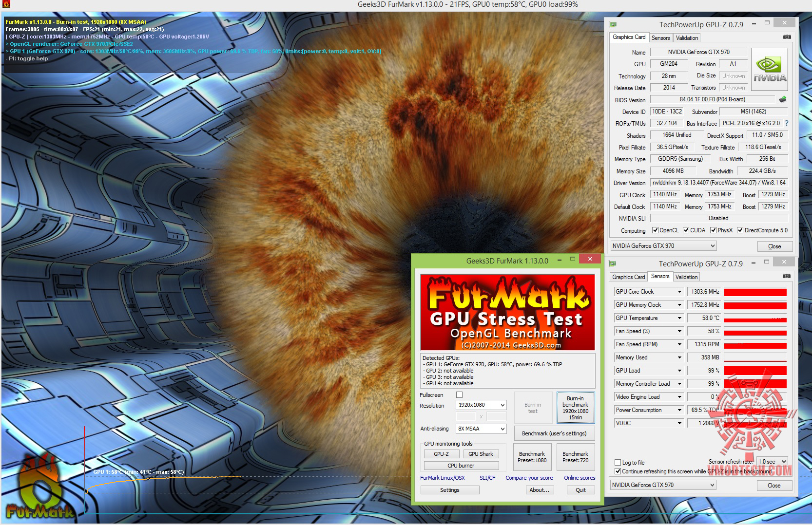The height and width of the screenshot is (525, 812).
Task: Click the GPU Core Clock red sensor graph
Action: click(755, 292)
